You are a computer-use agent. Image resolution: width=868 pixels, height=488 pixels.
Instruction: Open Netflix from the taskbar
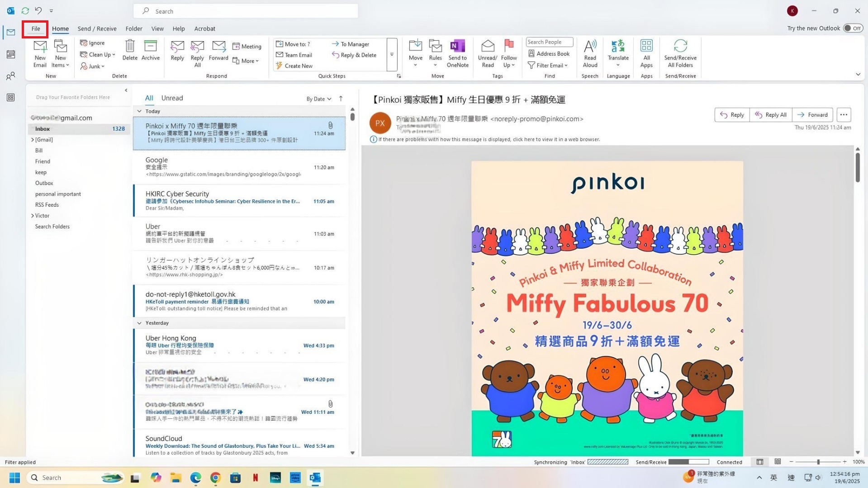[x=255, y=478]
